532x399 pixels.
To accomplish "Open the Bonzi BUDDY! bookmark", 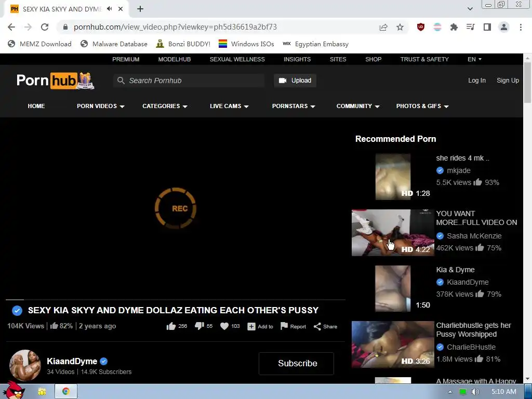I will [x=183, y=44].
